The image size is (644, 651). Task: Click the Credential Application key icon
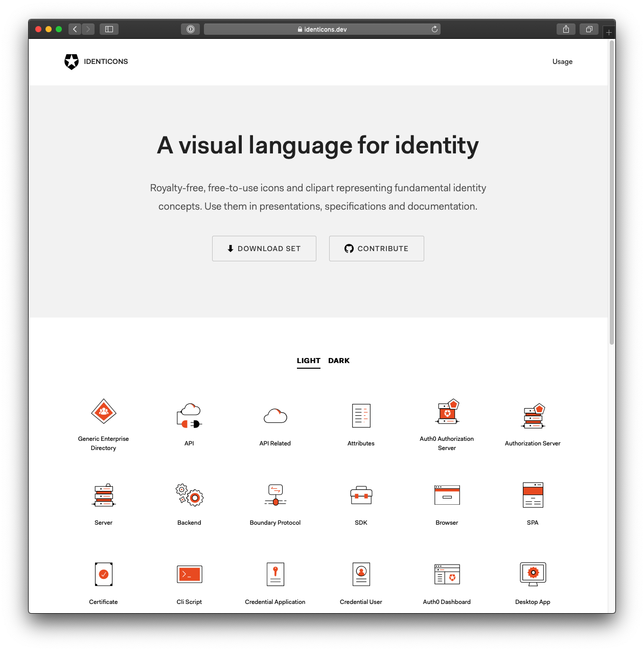click(275, 574)
